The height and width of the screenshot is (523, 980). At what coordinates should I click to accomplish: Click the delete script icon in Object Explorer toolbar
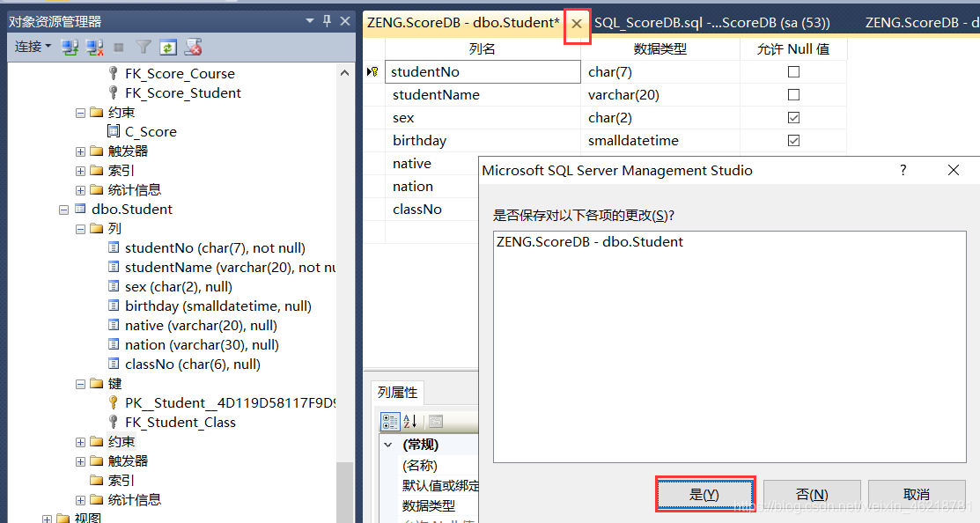pos(193,48)
